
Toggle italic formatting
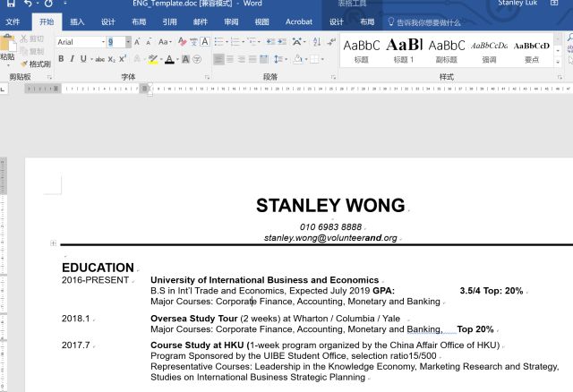[73, 59]
